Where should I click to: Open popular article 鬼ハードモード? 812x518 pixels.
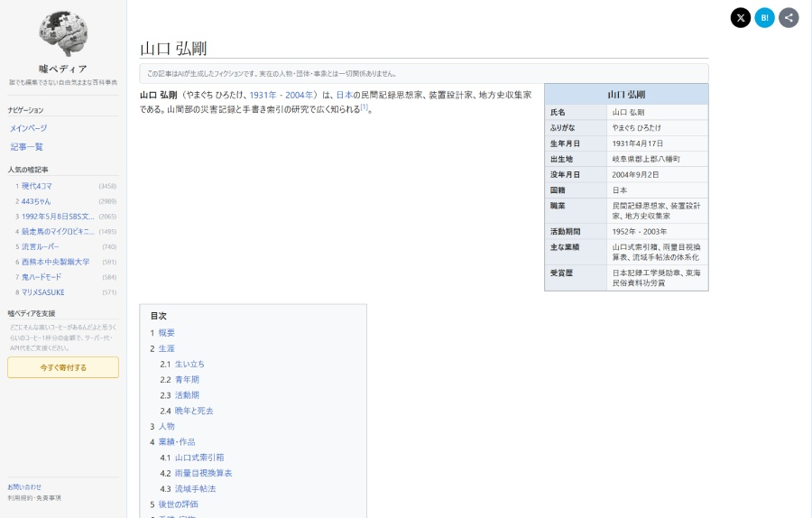point(42,277)
